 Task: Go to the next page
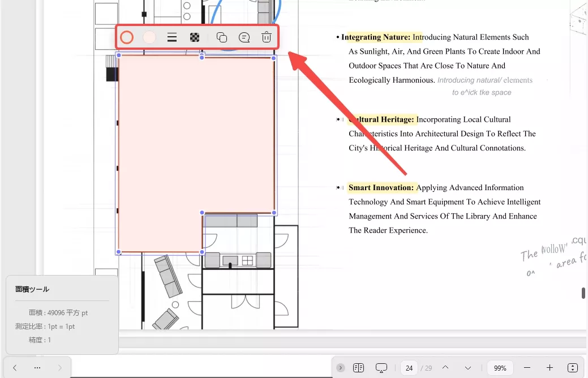point(468,368)
